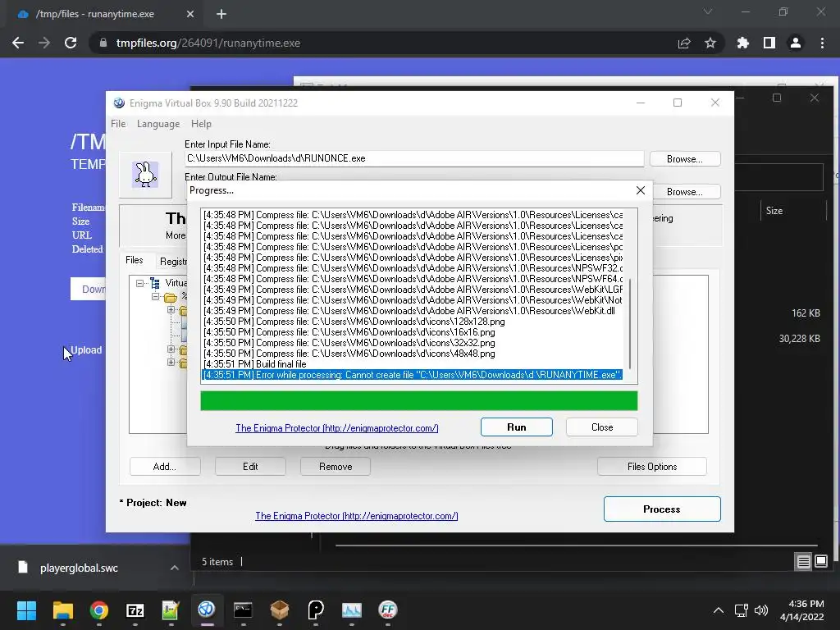
Task: Click the rabbit input file icon
Action: [x=145, y=174]
